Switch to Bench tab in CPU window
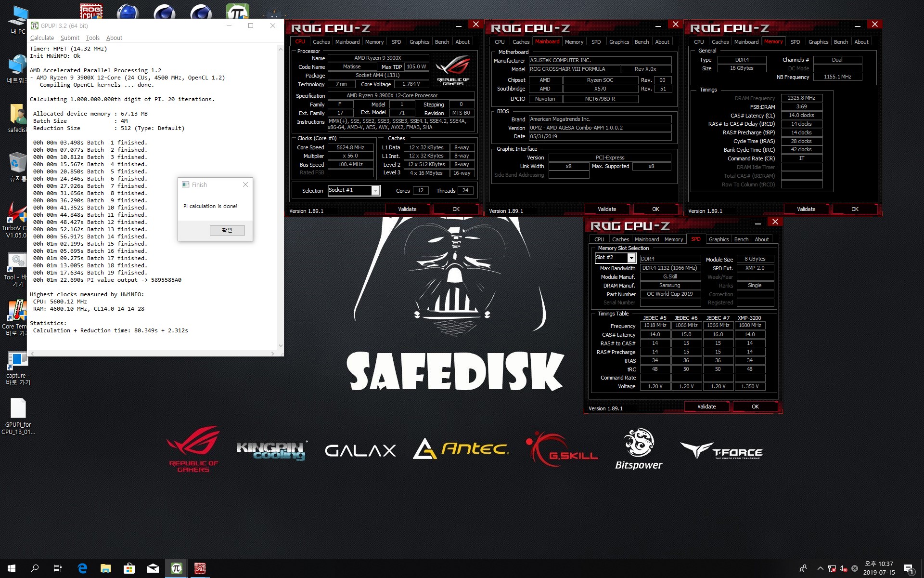 [x=442, y=42]
